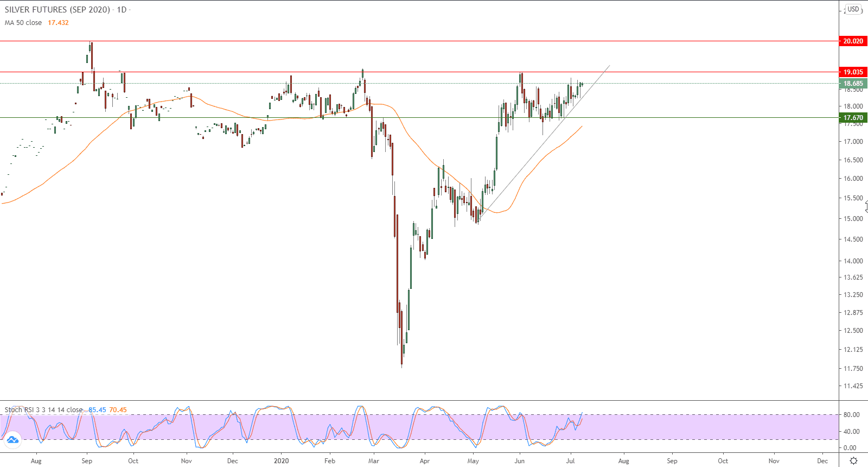
Task: Click the Feb label on the time axis
Action: (x=330, y=461)
